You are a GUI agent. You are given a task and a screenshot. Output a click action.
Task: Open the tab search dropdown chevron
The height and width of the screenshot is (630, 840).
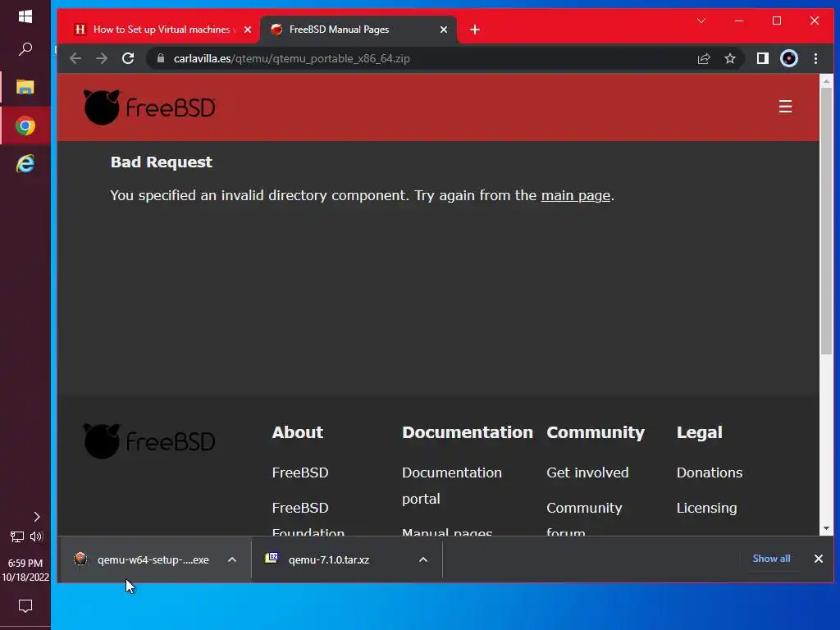pyautogui.click(x=701, y=21)
